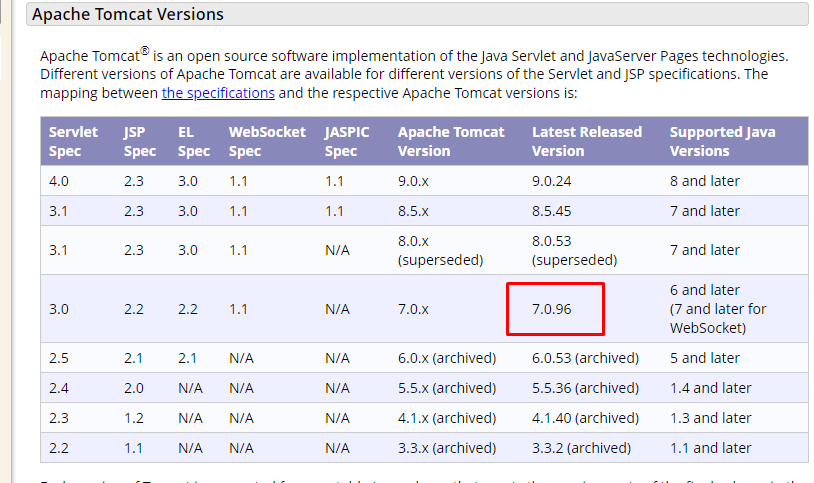Click the 7.0.96 latest release cell
This screenshot has width=814, height=483.
[x=551, y=310]
